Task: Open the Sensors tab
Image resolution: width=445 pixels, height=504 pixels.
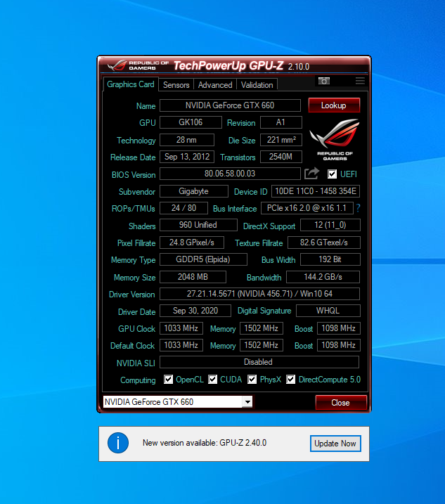Action: tap(176, 85)
